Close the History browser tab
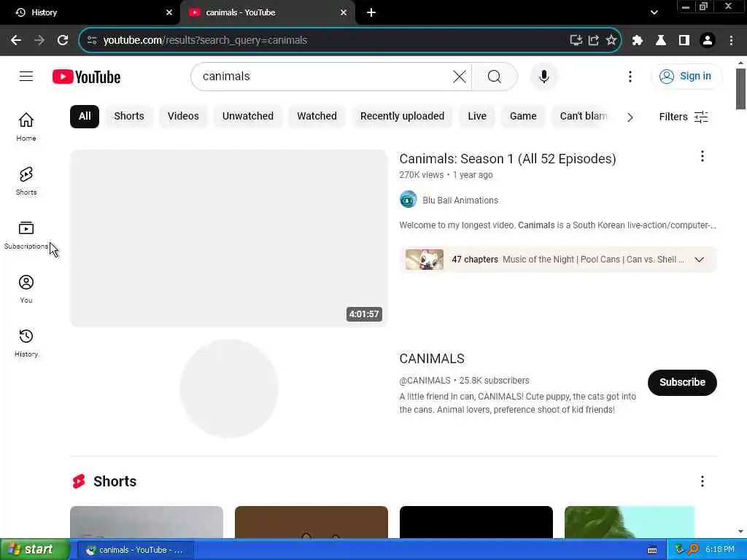This screenshot has height=560, width=747. (x=169, y=12)
